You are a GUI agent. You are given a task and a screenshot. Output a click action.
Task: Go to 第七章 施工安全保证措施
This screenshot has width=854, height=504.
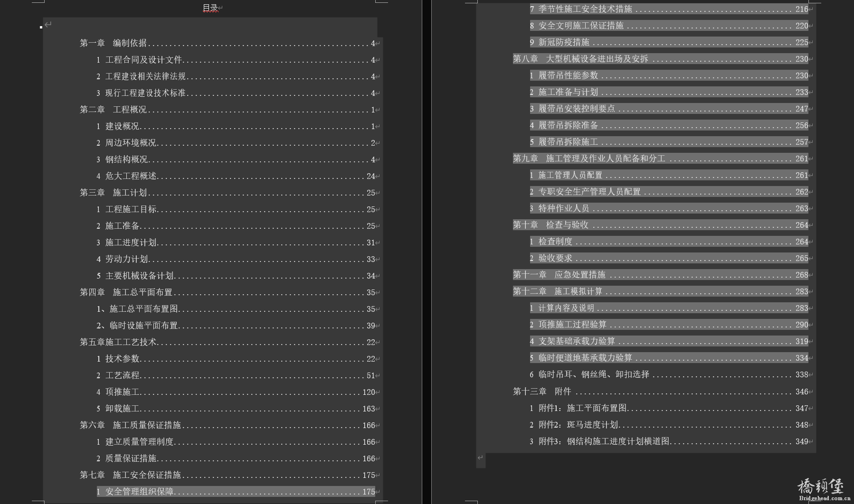point(228,475)
